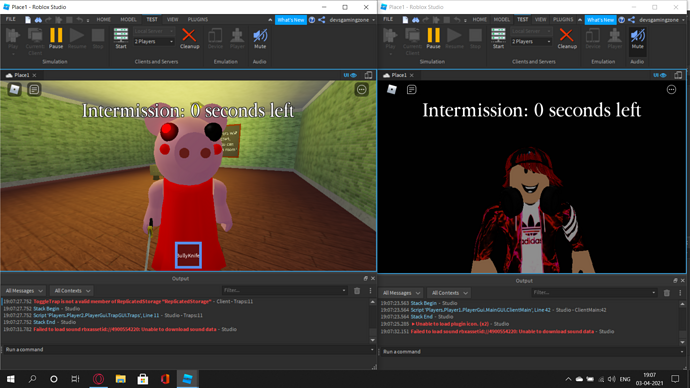This screenshot has width=690, height=388.
Task: Toggle UI visibility eye in left viewport
Action: (x=350, y=75)
